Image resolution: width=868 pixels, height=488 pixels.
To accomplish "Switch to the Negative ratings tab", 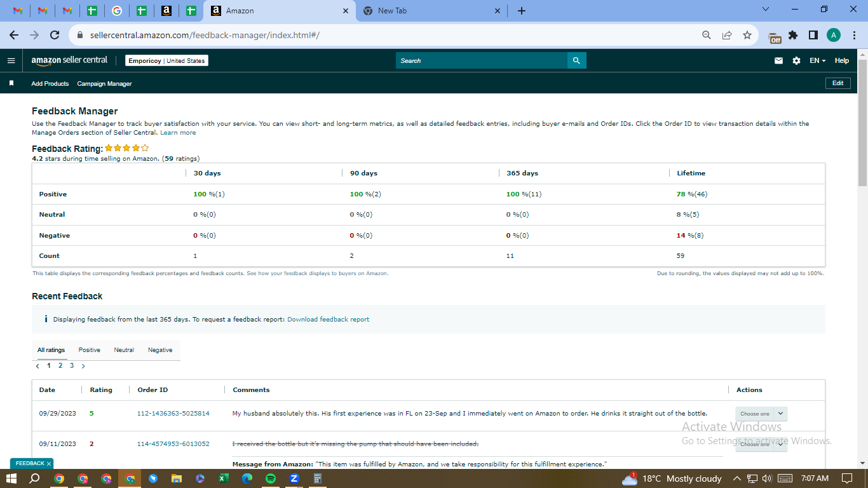I will [x=160, y=350].
